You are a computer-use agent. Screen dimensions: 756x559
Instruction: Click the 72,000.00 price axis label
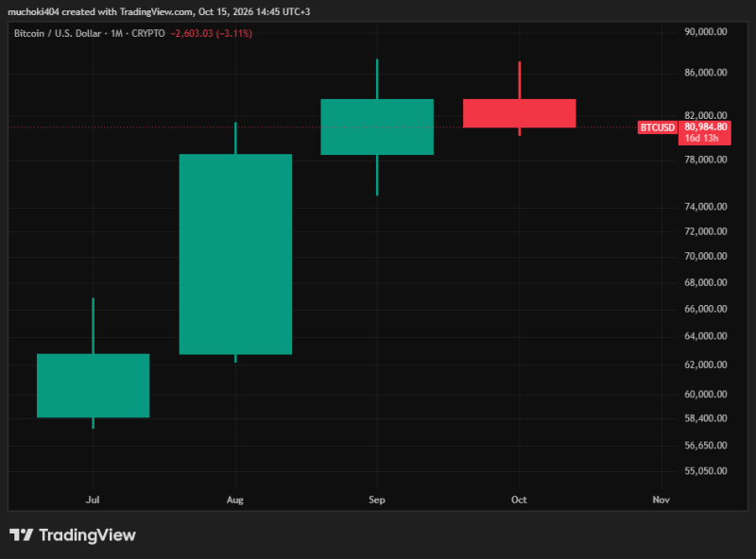[x=706, y=231]
